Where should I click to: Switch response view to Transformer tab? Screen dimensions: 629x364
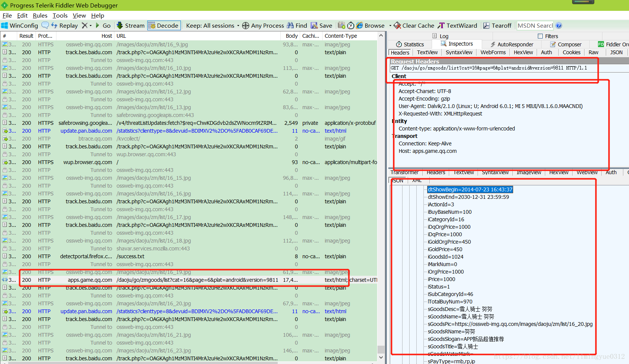pos(404,172)
